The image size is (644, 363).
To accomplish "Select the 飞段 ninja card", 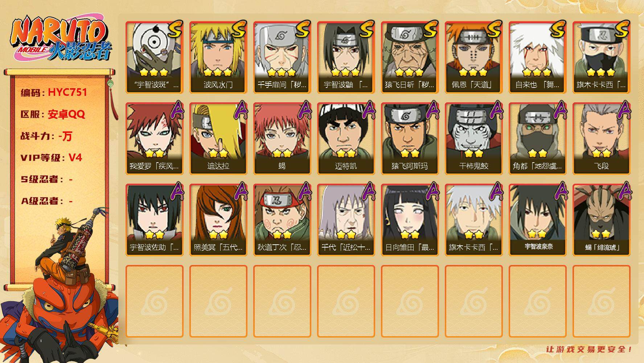I will (601, 139).
